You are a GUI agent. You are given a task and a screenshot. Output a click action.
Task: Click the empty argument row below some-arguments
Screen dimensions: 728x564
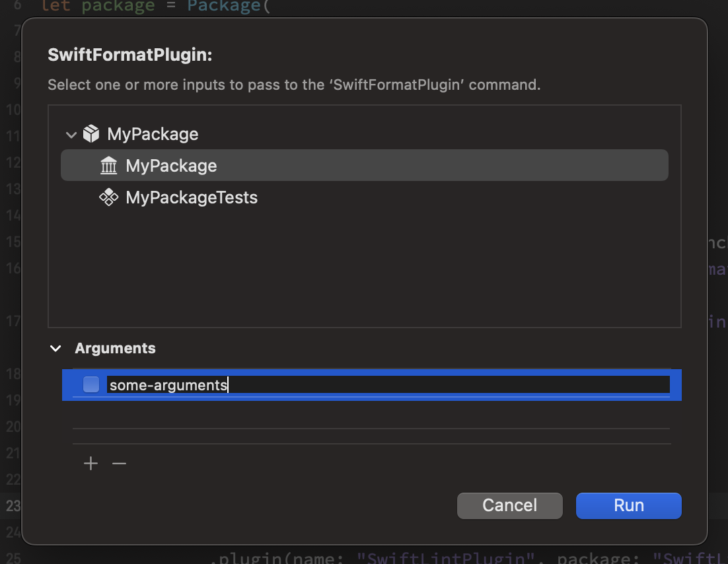pos(371,415)
